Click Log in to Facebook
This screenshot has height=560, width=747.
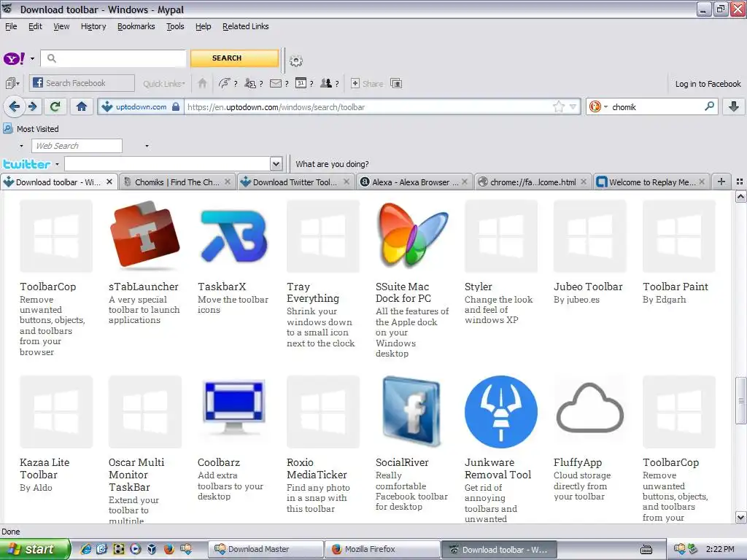coord(708,84)
